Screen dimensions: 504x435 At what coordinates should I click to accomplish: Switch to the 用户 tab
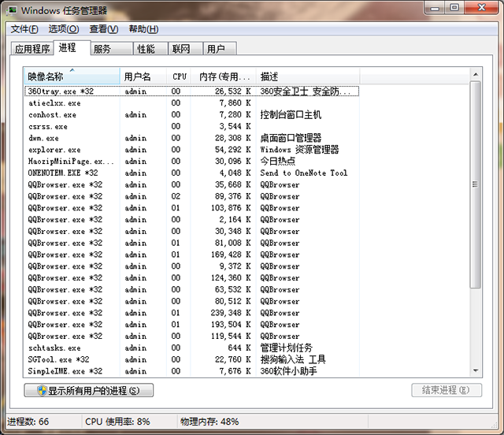[216, 49]
